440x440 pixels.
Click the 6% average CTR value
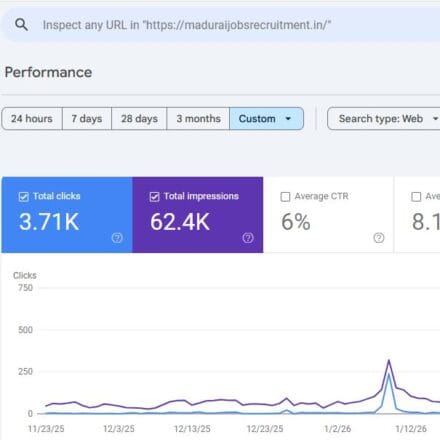point(296,222)
